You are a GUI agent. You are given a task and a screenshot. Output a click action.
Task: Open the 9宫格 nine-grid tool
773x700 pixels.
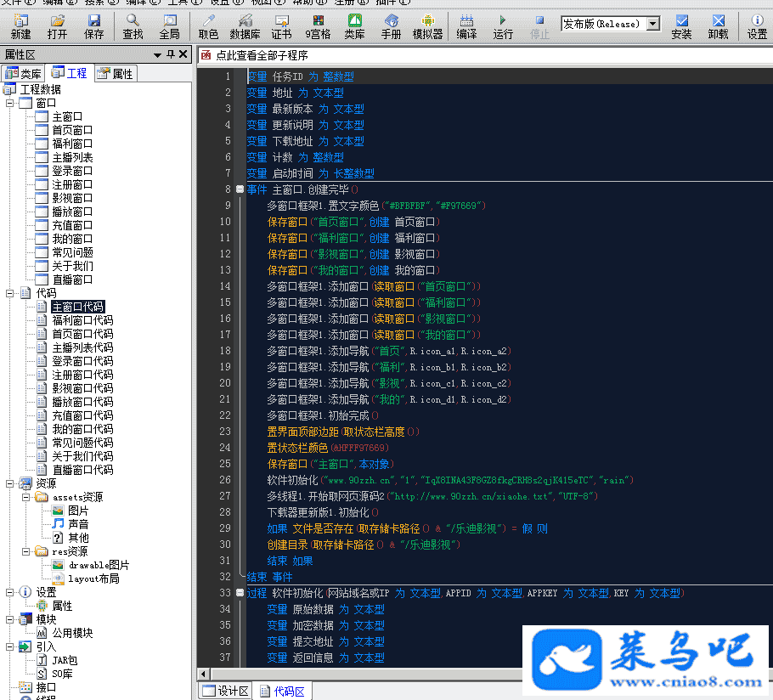pyautogui.click(x=318, y=26)
